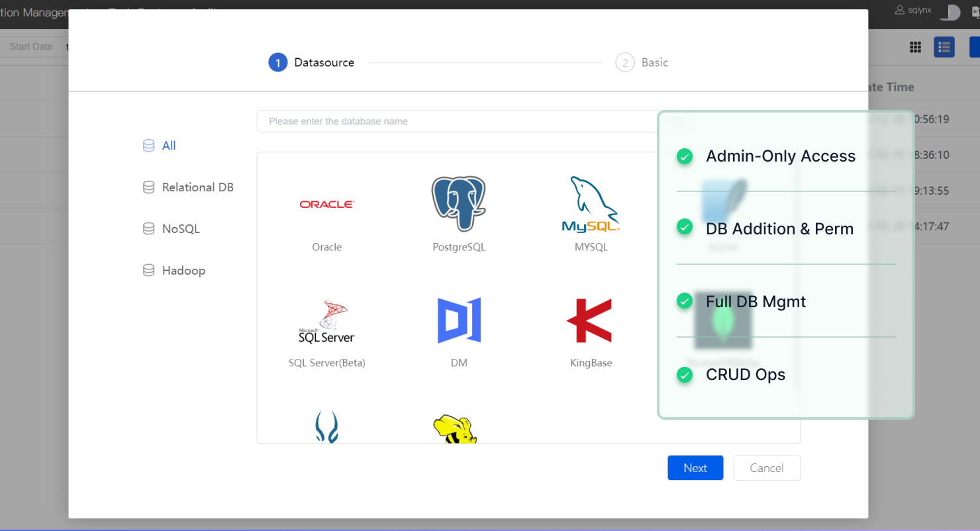This screenshot has height=531, width=980.
Task: Select the Oracle database logo
Action: tap(326, 205)
